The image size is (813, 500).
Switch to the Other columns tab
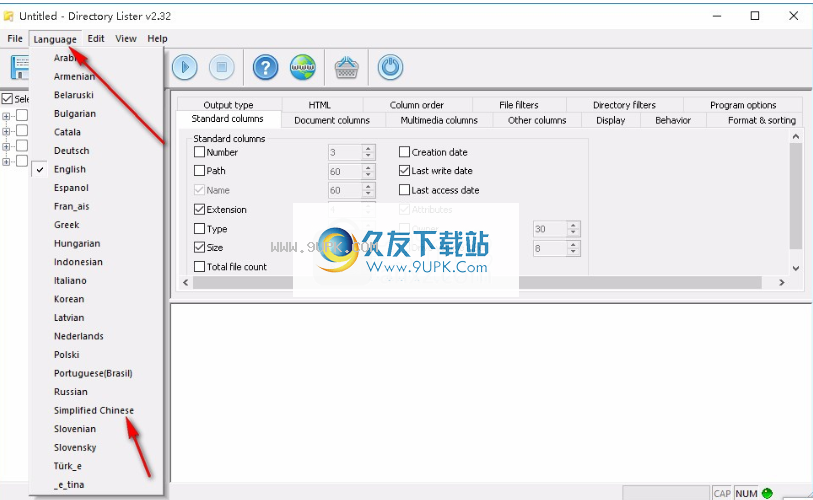[537, 120]
